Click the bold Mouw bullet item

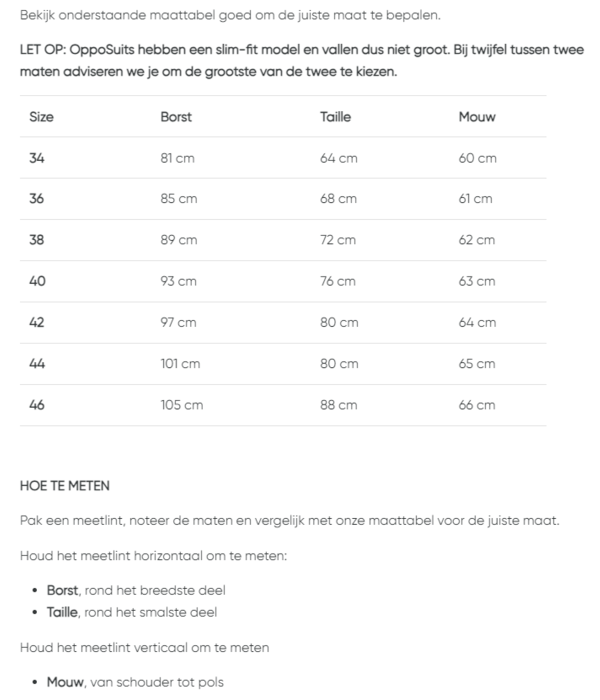(x=65, y=683)
